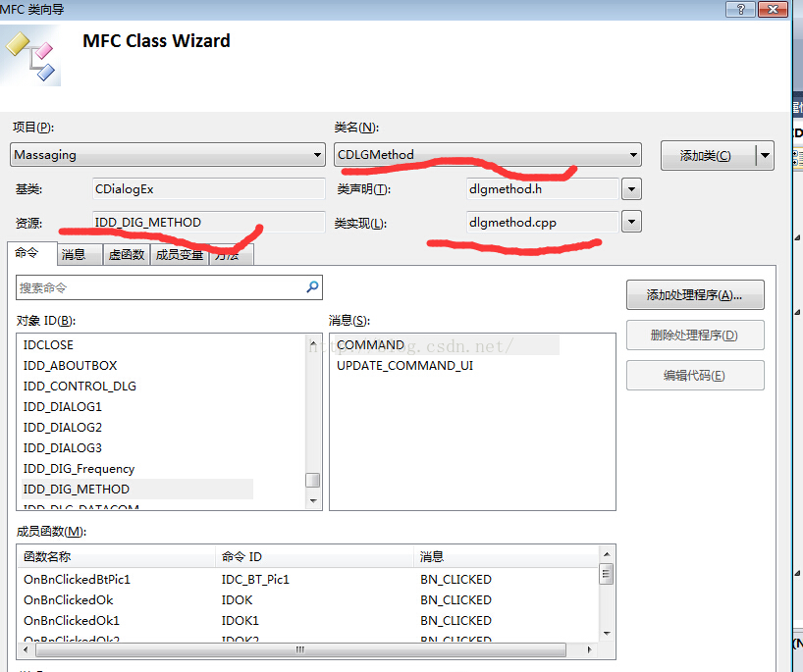Select IDD_DIG_METHOD in the object ID list
The image size is (803, 672).
pyautogui.click(x=137, y=490)
